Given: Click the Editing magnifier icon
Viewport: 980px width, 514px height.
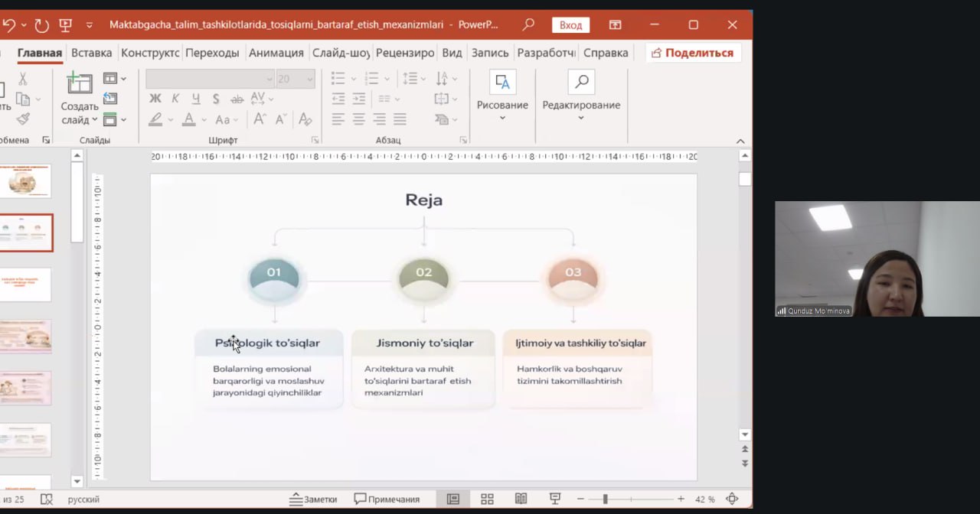Looking at the screenshot, I should click(x=581, y=82).
